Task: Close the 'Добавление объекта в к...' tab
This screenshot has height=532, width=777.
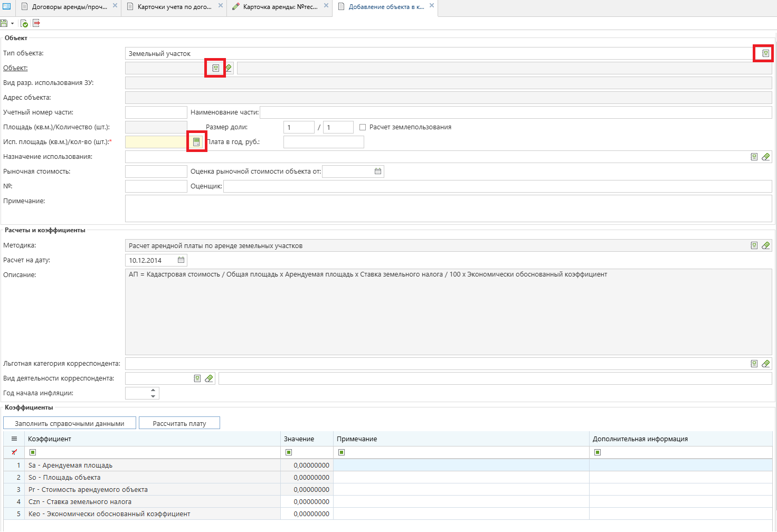Action: pyautogui.click(x=432, y=6)
